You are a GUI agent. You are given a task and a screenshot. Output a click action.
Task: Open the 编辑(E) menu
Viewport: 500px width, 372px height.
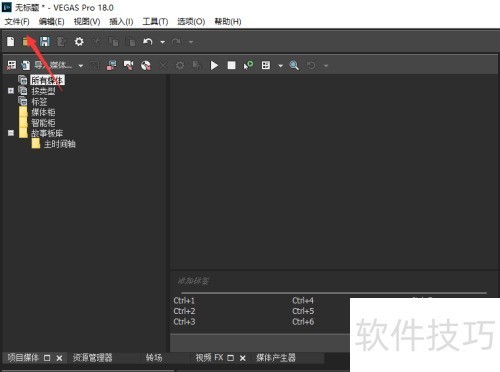(51, 22)
